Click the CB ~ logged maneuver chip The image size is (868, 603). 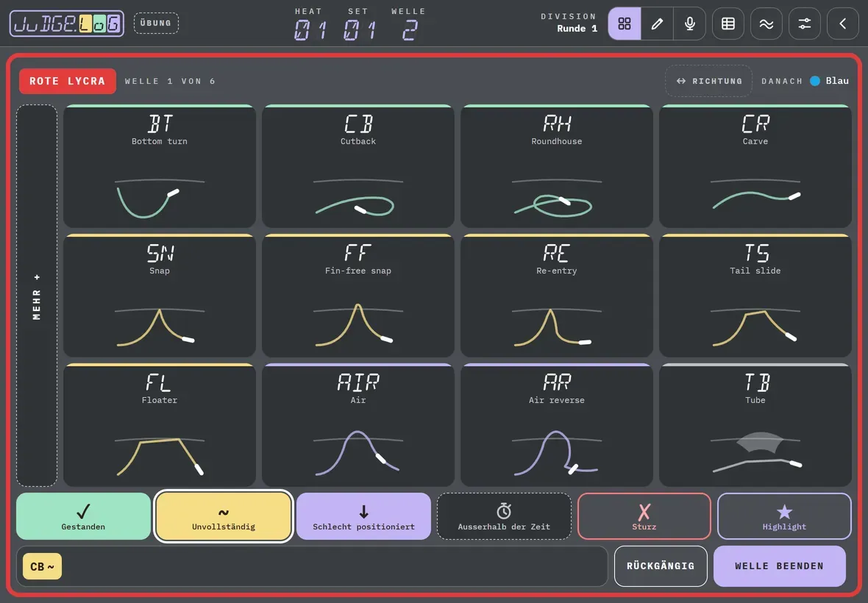pos(42,566)
